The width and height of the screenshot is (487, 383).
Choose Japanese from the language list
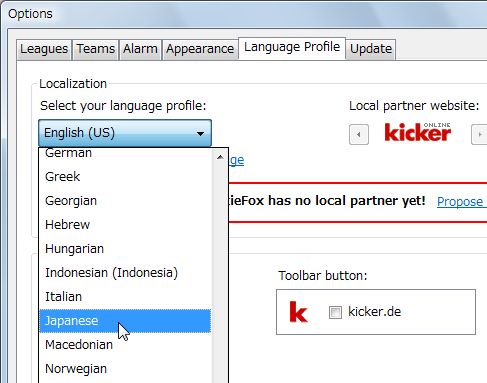tap(125, 321)
